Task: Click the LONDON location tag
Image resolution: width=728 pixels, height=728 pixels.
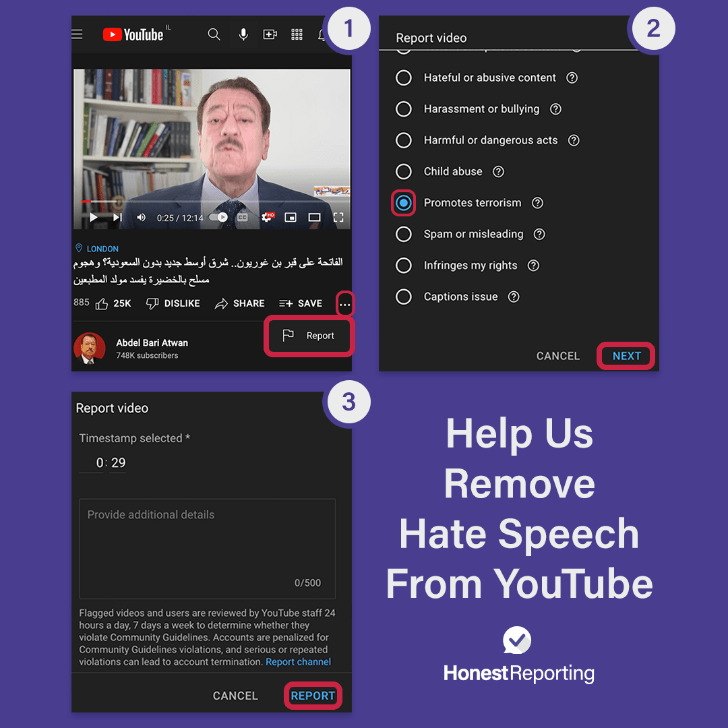Action: point(97,249)
